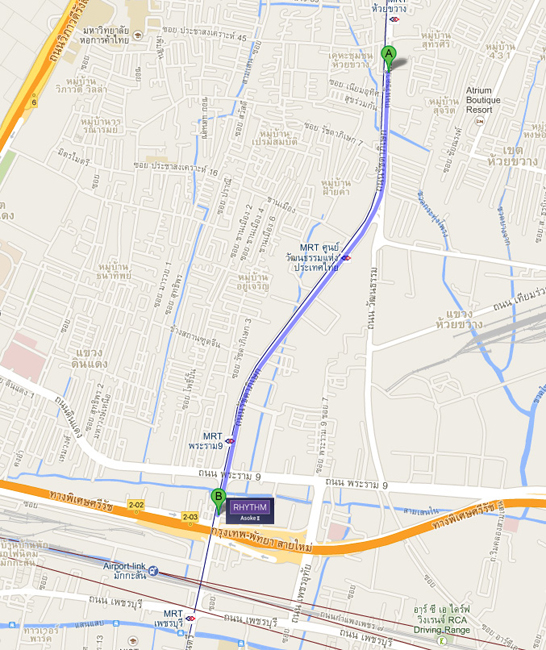Click the Atrium Boutique Resort hotel icon

coord(479,121)
